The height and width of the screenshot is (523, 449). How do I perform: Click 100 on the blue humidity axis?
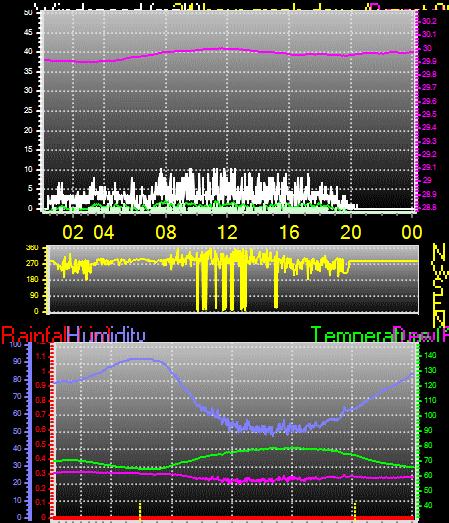pos(15,345)
